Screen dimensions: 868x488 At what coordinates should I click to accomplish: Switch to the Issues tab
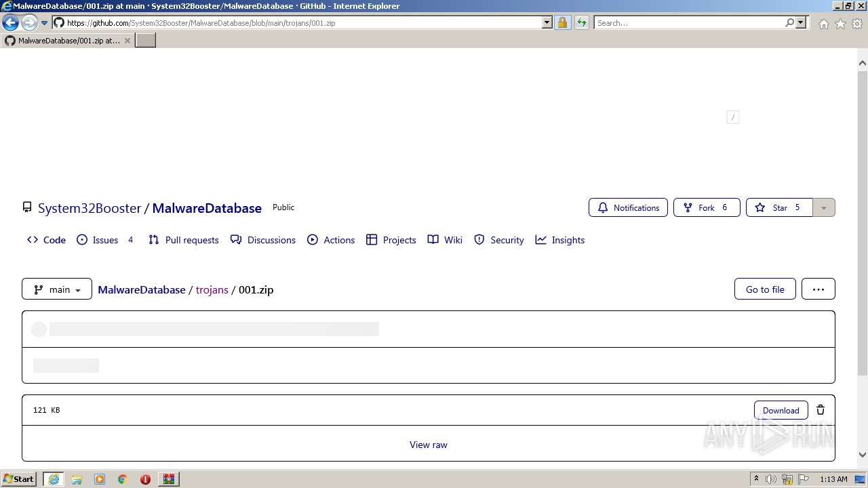105,240
